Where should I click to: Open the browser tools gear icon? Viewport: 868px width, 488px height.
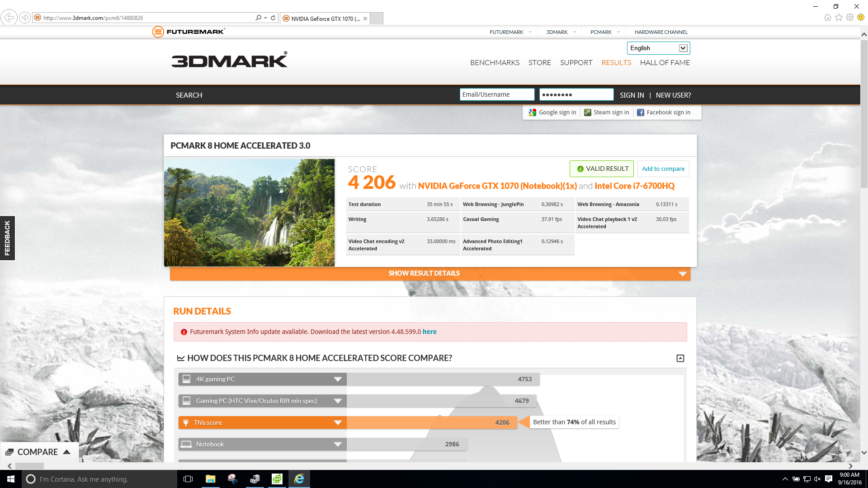coord(850,18)
